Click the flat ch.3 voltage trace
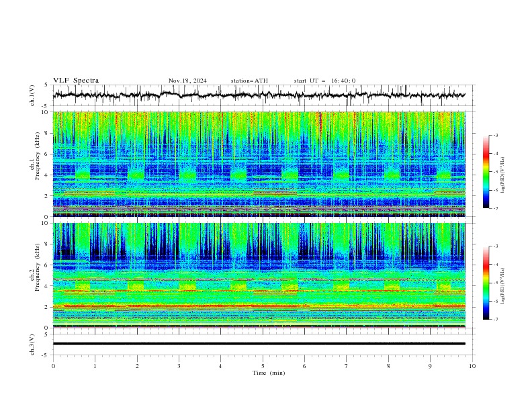The image size is (532, 411). click(259, 344)
